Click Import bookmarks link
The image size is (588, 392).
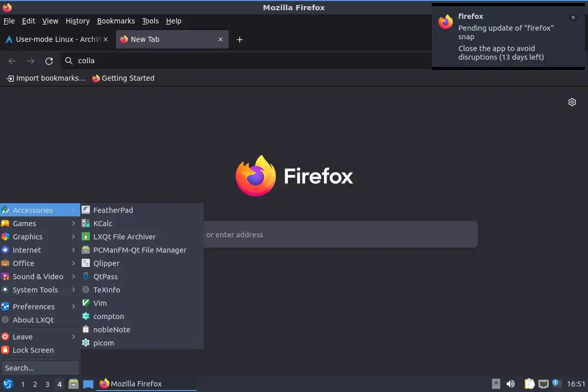click(46, 78)
